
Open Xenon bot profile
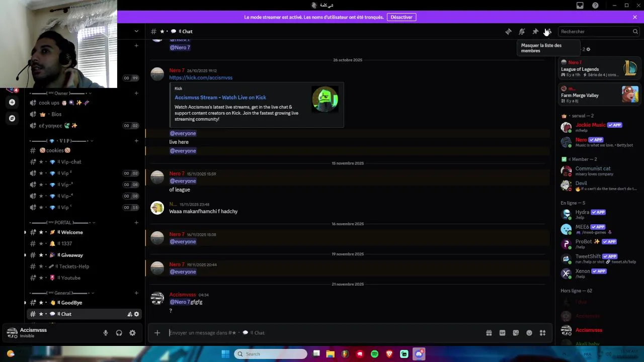[x=599, y=274]
